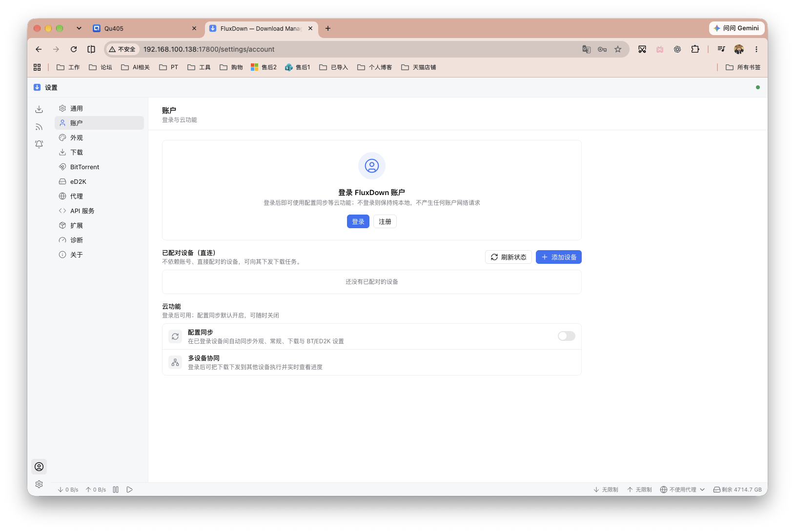Click the 不安全 site security chip
Screen dimensions: 795x532
pyautogui.click(x=122, y=49)
